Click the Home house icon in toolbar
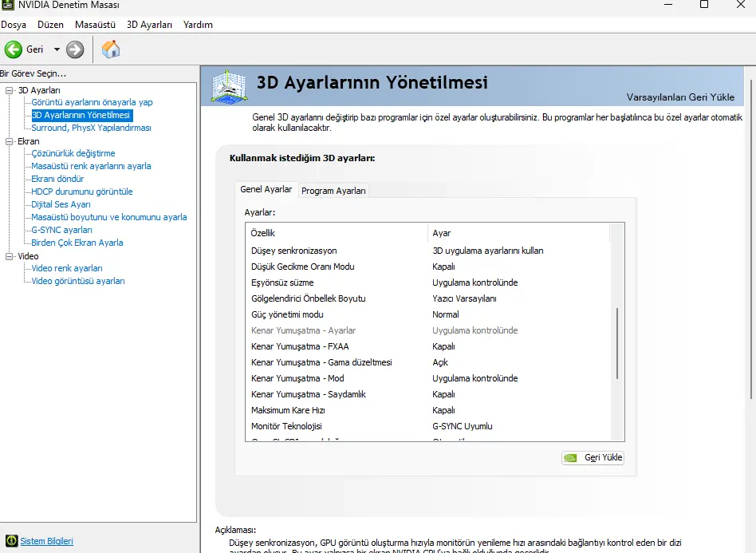Viewport: 756px width, 553px height. point(110,49)
